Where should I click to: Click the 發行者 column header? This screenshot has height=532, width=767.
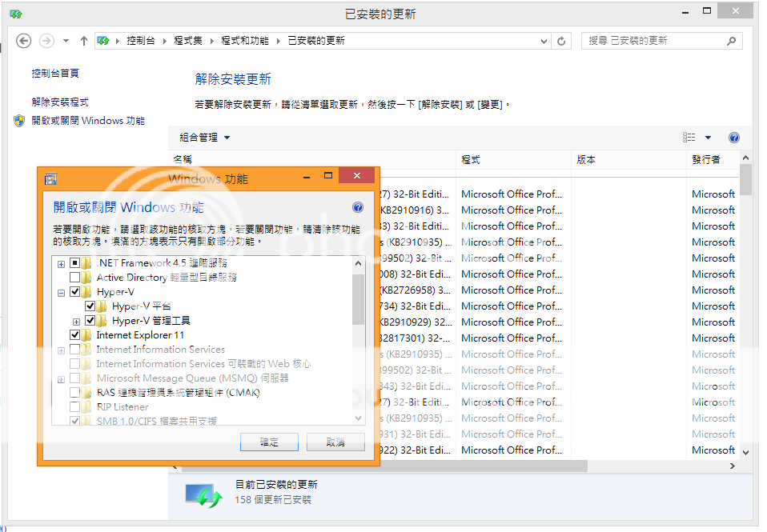pos(706,160)
